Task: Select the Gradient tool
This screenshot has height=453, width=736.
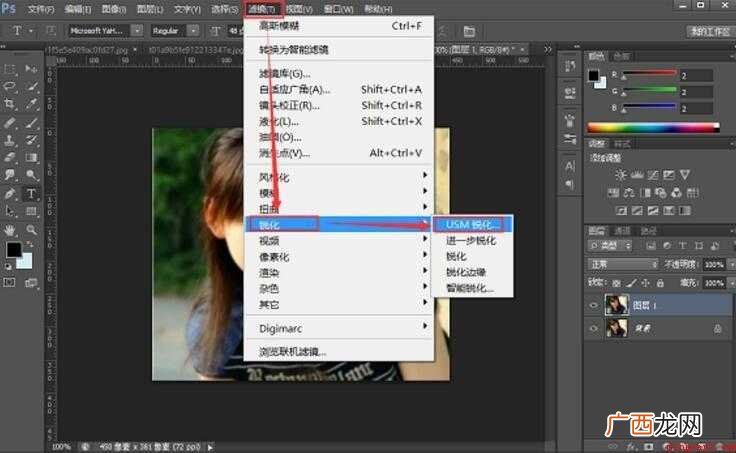Action: [31, 157]
